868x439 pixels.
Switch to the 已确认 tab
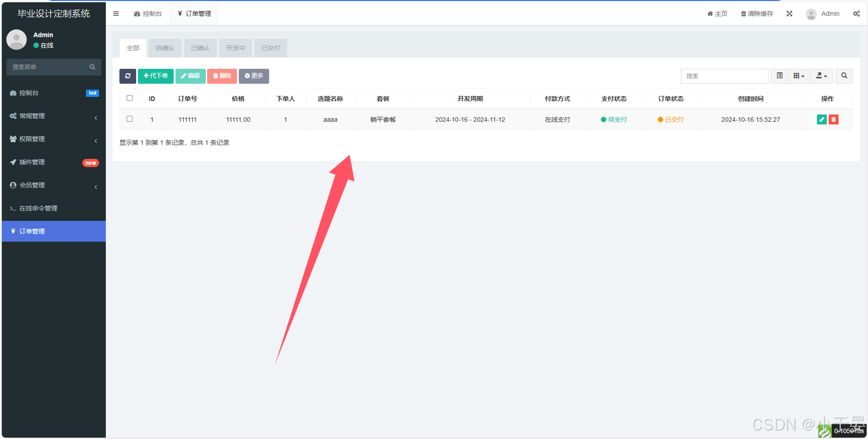[200, 48]
